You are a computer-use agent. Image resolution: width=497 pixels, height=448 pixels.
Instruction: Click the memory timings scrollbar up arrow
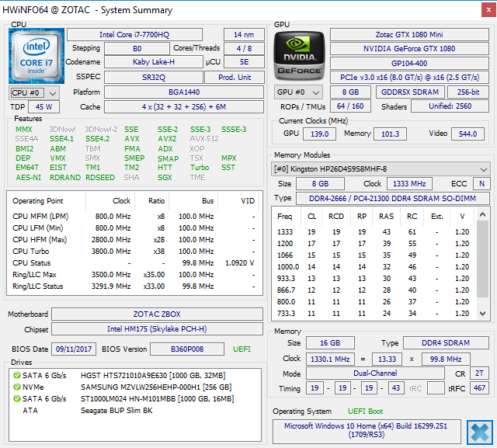pos(482,215)
